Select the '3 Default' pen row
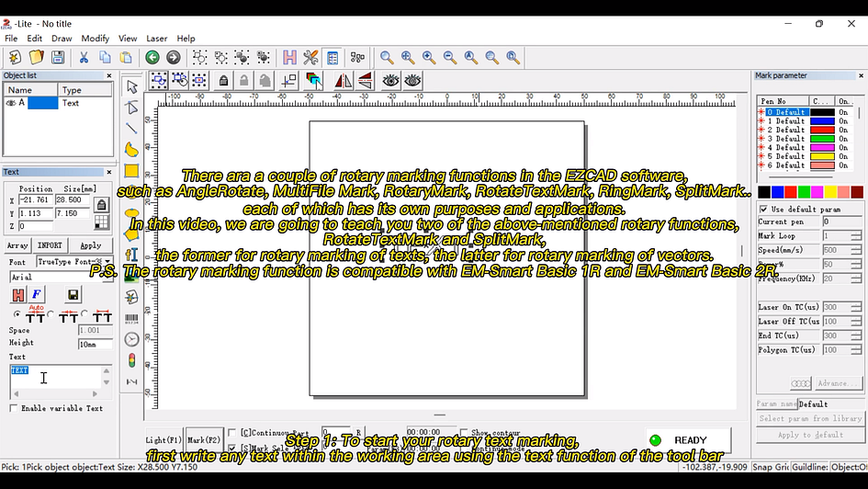 tap(806, 139)
